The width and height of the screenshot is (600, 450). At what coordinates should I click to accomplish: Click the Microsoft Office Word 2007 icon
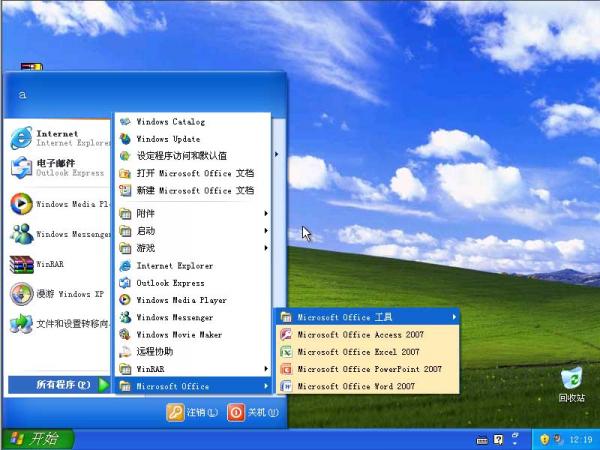286,386
